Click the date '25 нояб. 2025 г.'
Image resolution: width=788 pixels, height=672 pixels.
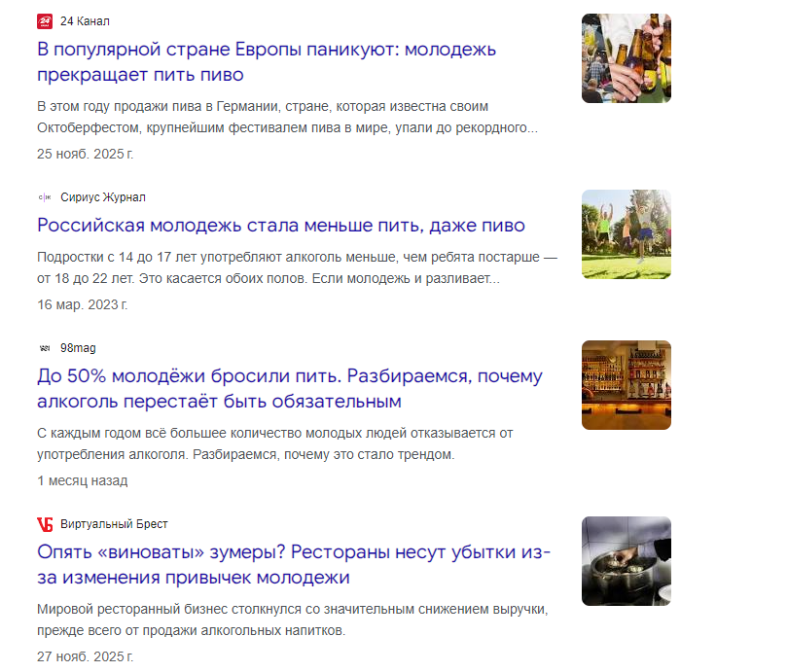(85, 155)
